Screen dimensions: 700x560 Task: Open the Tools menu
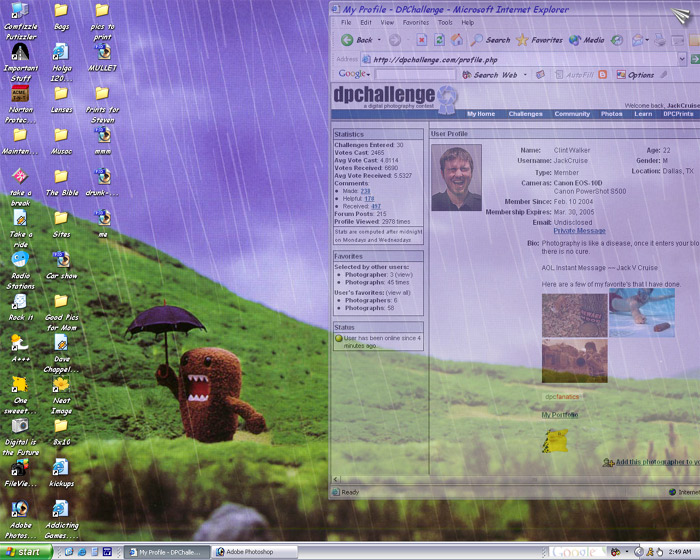(x=445, y=22)
